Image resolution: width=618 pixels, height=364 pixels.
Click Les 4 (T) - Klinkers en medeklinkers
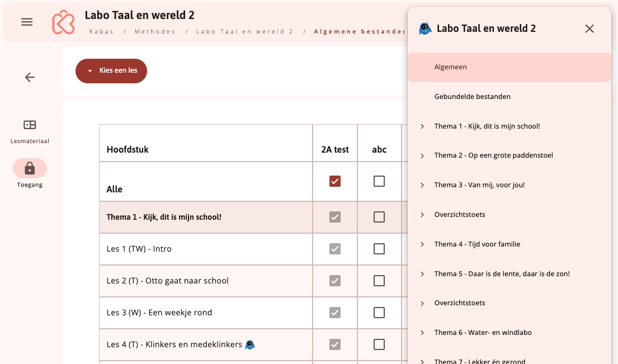click(x=174, y=344)
